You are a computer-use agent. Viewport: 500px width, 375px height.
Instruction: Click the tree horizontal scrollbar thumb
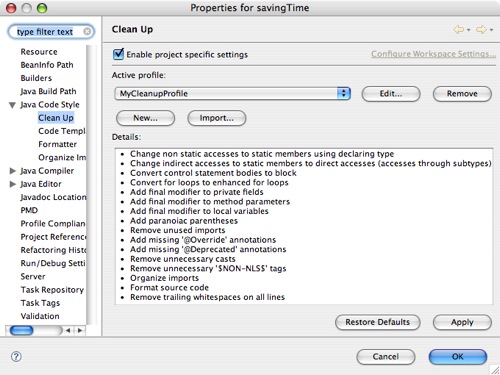tap(21, 330)
